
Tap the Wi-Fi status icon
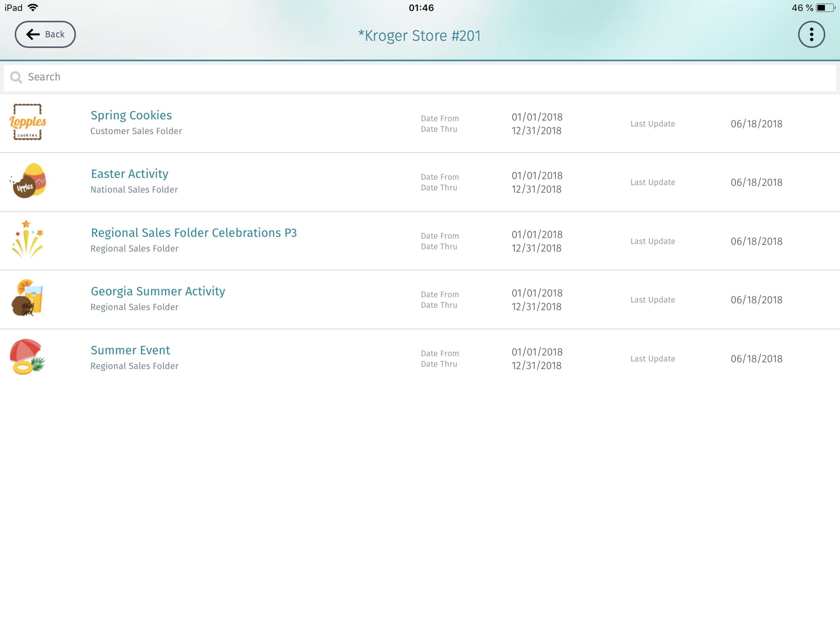[x=34, y=8]
